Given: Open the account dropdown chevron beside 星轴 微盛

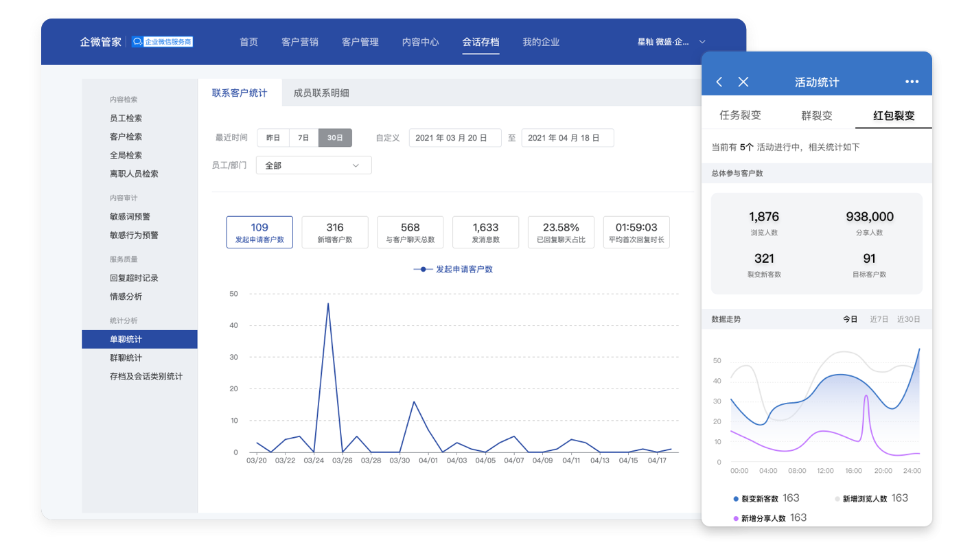Looking at the screenshot, I should pyautogui.click(x=702, y=42).
